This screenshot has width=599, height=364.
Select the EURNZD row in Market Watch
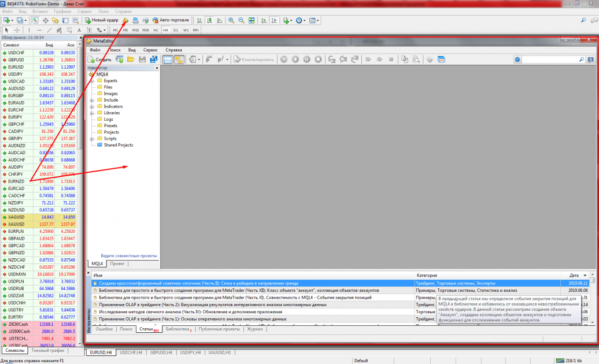click(x=16, y=181)
